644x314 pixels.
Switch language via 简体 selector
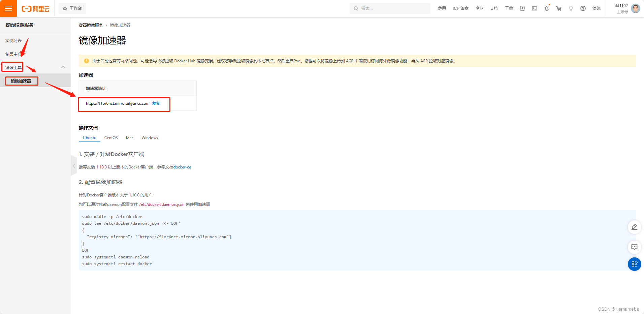pos(596,8)
